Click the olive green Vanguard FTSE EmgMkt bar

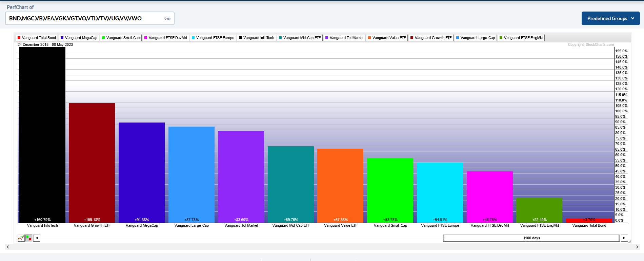[539, 210]
